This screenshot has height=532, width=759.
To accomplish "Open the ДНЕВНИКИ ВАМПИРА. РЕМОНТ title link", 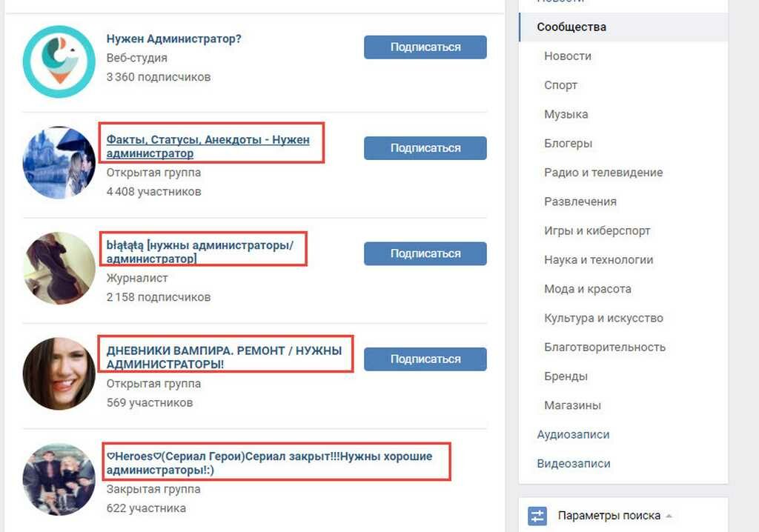I will 224,357.
